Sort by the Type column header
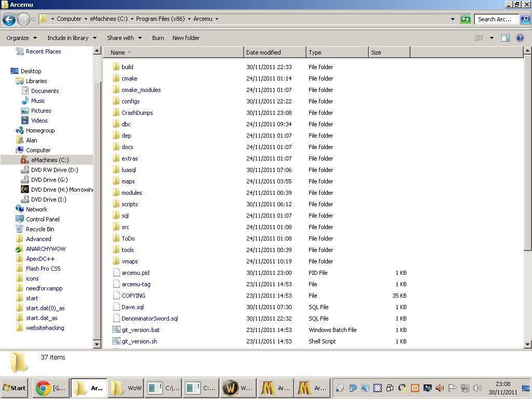 [337, 52]
